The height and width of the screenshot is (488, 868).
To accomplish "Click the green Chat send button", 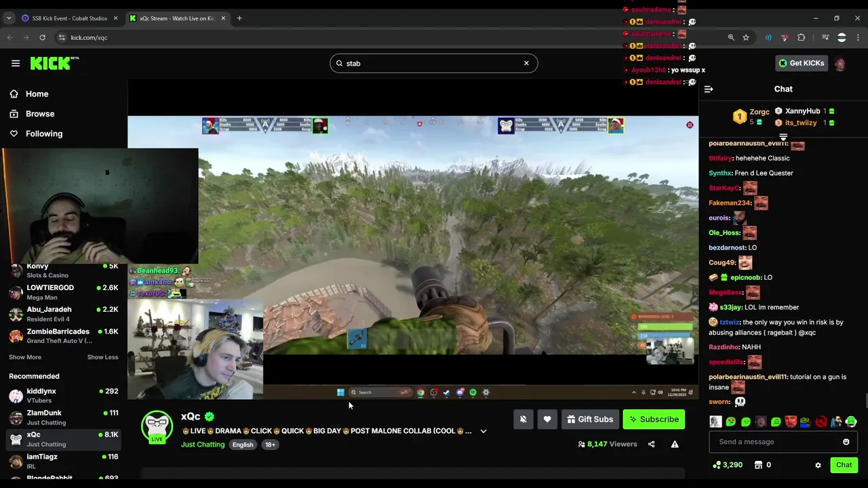I will (844, 465).
